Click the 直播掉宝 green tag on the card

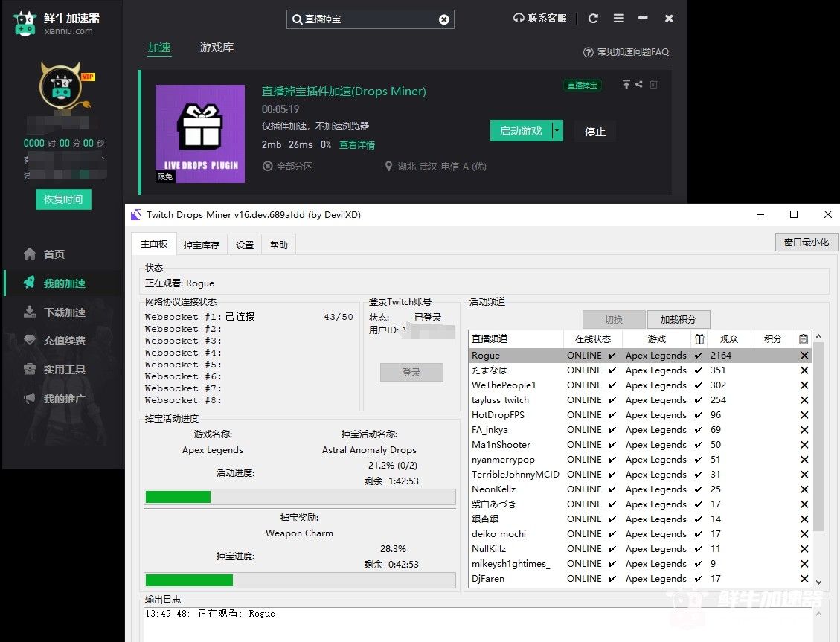coord(583,85)
